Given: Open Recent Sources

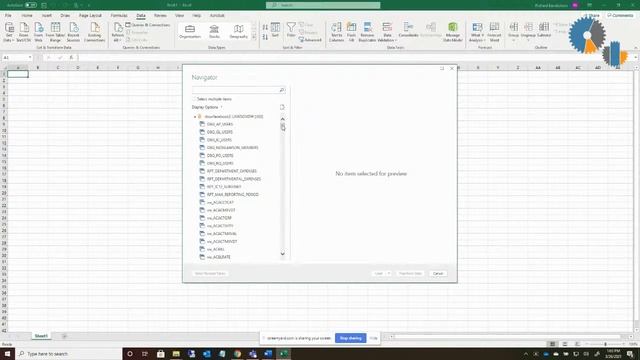Looking at the screenshot, I should [73, 32].
